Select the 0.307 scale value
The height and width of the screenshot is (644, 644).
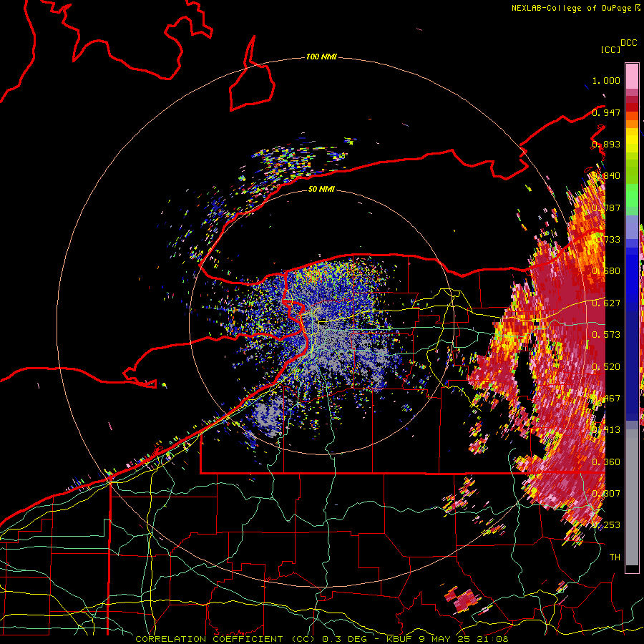click(606, 494)
